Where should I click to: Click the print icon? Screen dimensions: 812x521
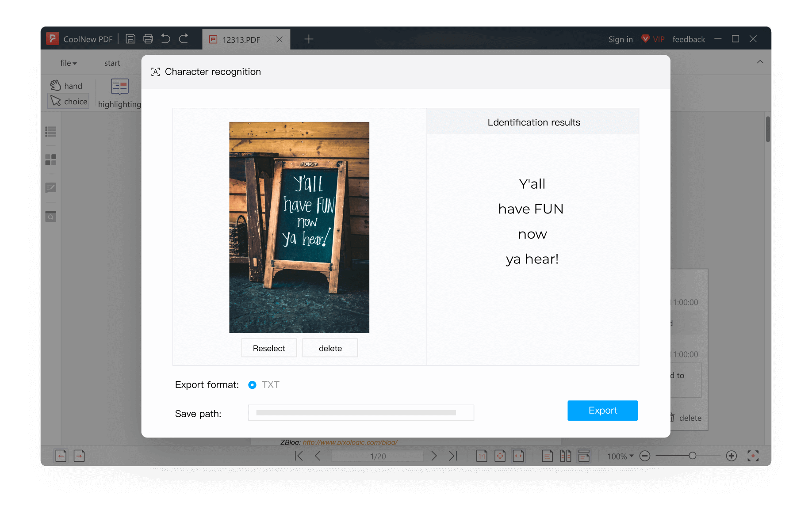click(148, 39)
